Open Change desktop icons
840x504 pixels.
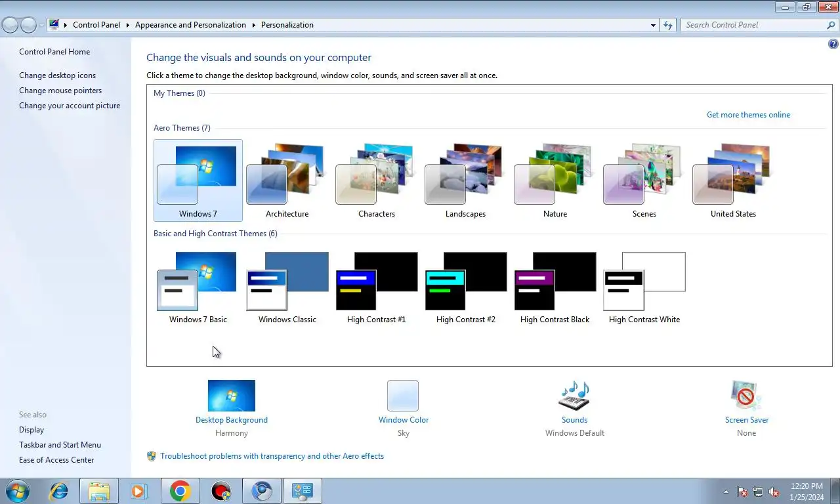pos(57,75)
